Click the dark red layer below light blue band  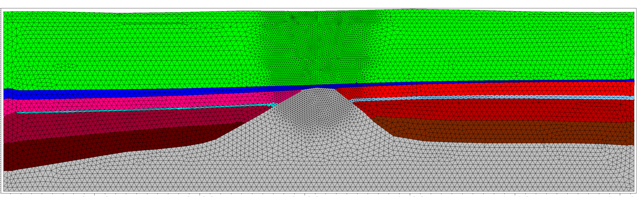coord(509,110)
